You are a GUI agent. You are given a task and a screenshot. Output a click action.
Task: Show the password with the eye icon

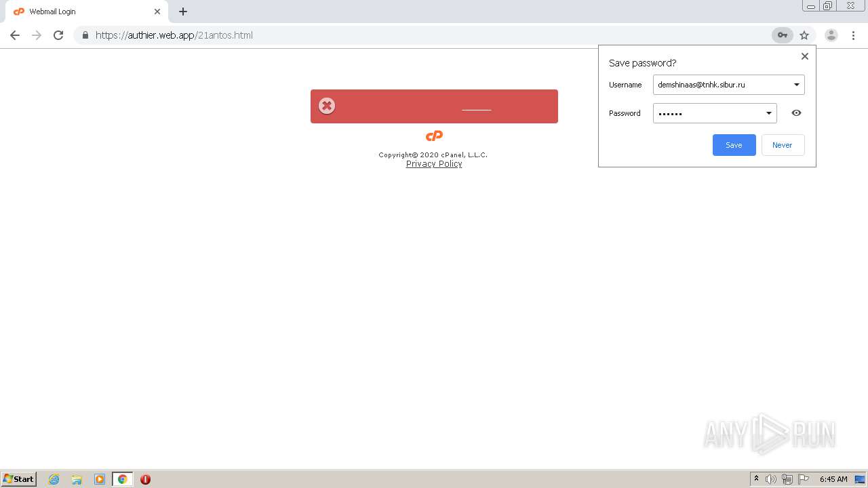point(796,113)
